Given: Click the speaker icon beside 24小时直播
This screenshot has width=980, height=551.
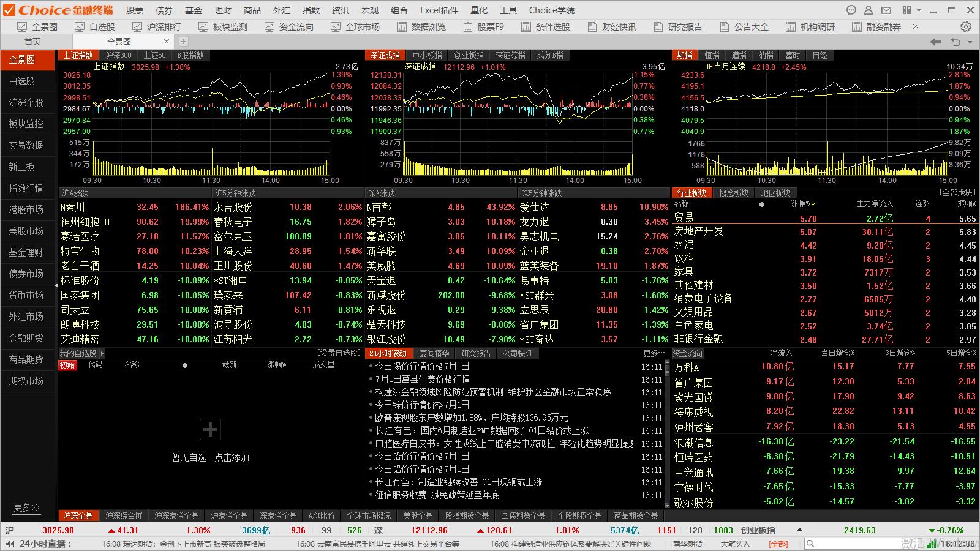Looking at the screenshot, I should (9, 544).
